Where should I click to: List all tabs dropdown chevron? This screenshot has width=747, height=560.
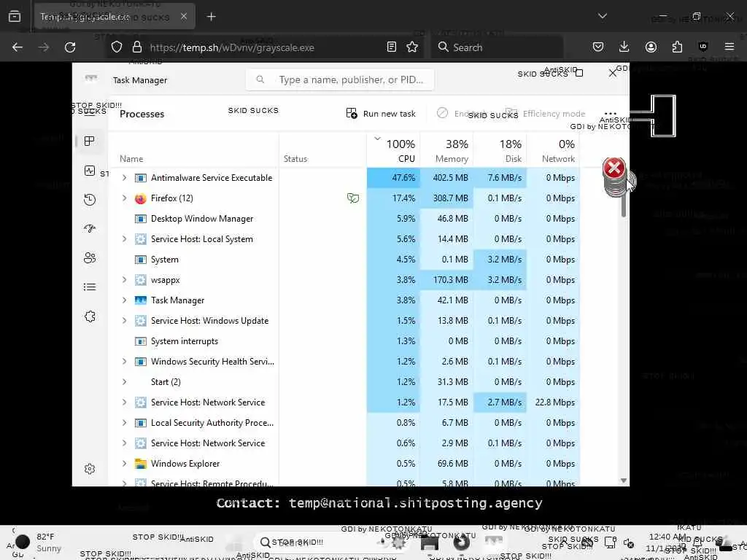(603, 16)
